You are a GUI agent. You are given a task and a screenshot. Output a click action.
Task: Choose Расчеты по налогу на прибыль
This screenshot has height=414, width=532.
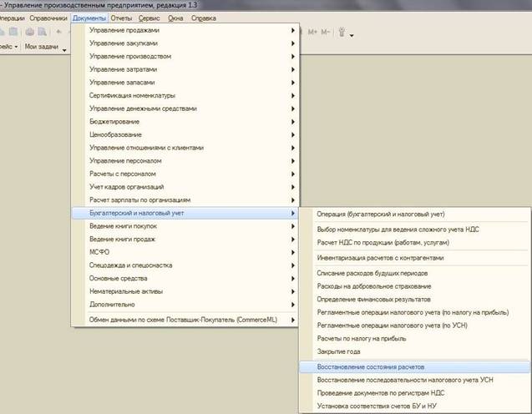[415, 338]
